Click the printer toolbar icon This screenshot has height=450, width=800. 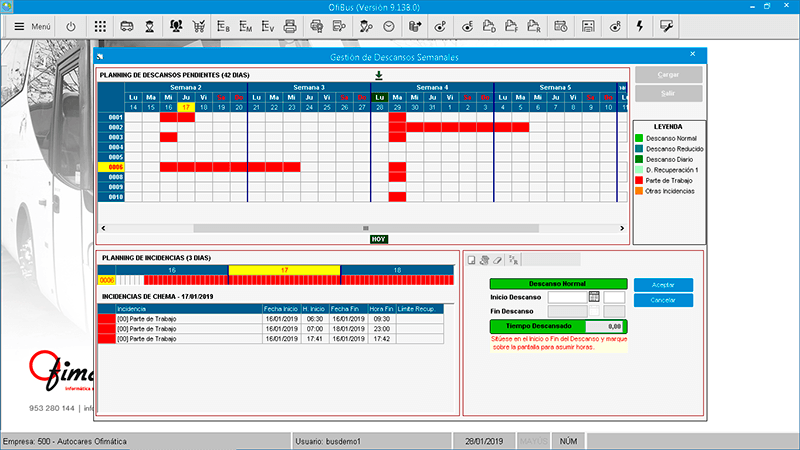[290, 25]
